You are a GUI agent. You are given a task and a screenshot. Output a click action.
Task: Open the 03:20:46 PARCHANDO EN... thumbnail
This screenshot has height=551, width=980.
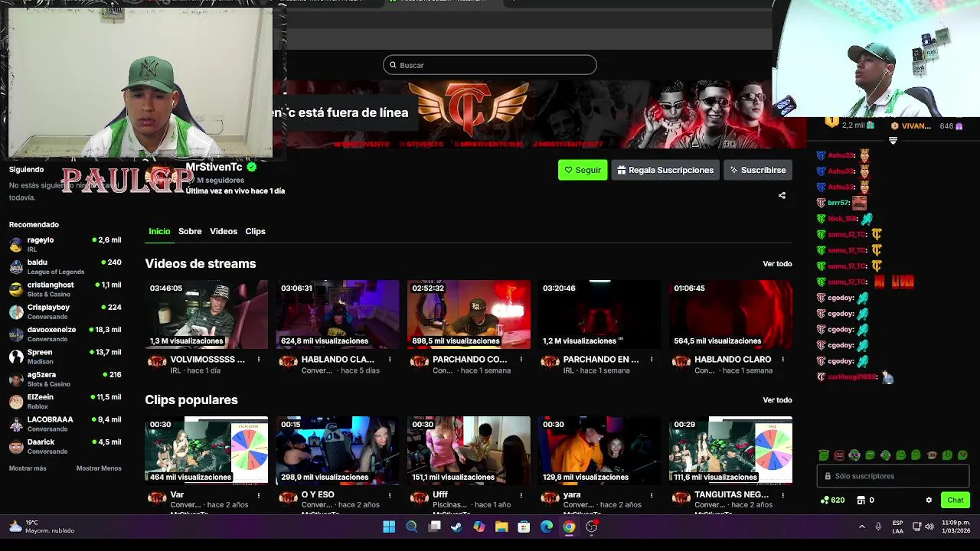point(599,314)
